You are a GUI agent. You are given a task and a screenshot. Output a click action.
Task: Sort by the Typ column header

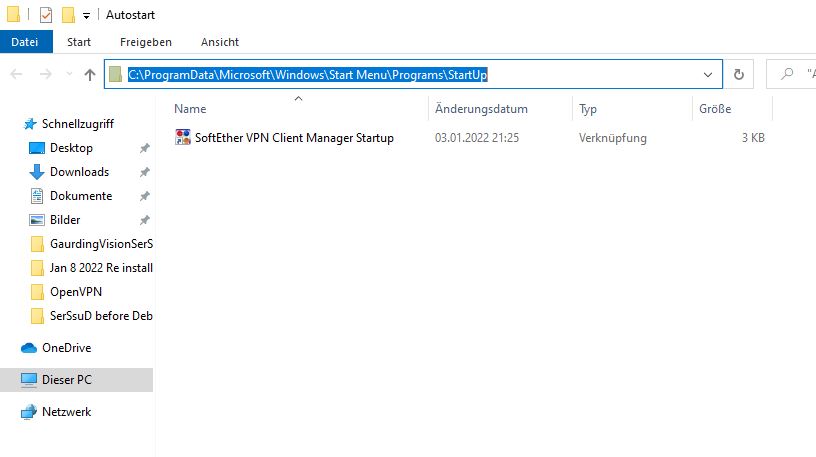[x=588, y=109]
